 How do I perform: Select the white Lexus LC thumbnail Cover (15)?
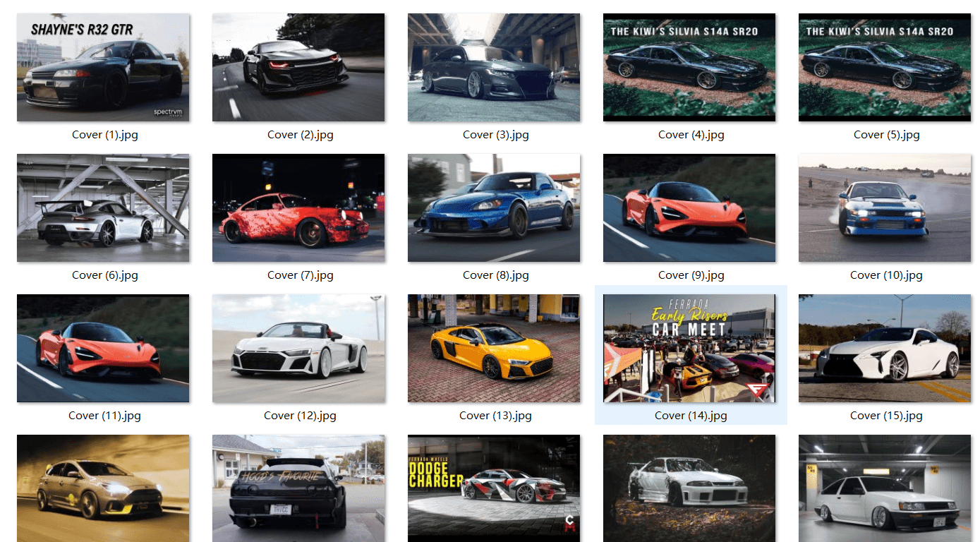point(885,348)
